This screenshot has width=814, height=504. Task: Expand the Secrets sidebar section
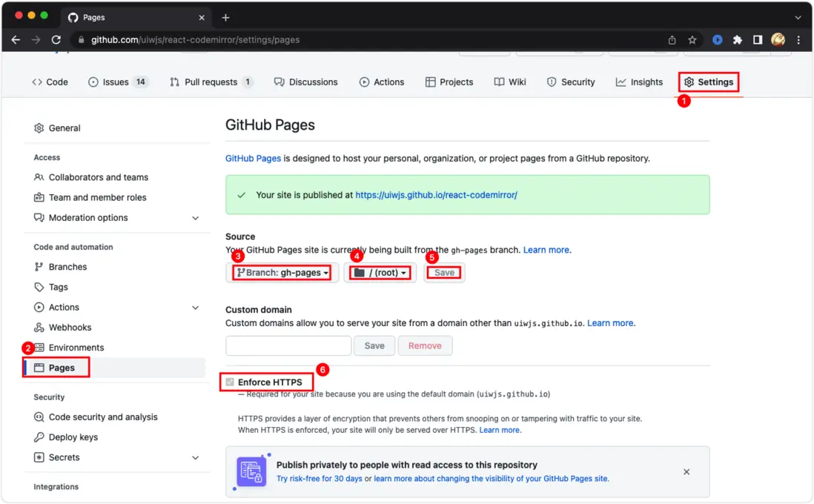196,457
